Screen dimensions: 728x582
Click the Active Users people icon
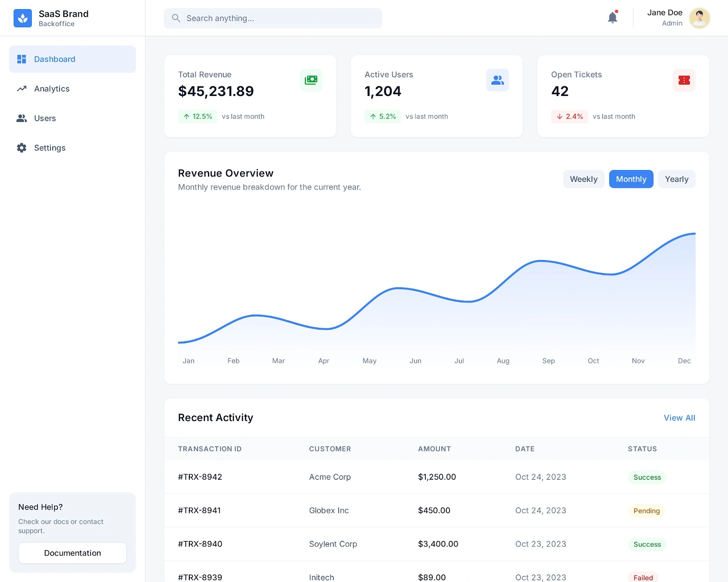tap(497, 80)
